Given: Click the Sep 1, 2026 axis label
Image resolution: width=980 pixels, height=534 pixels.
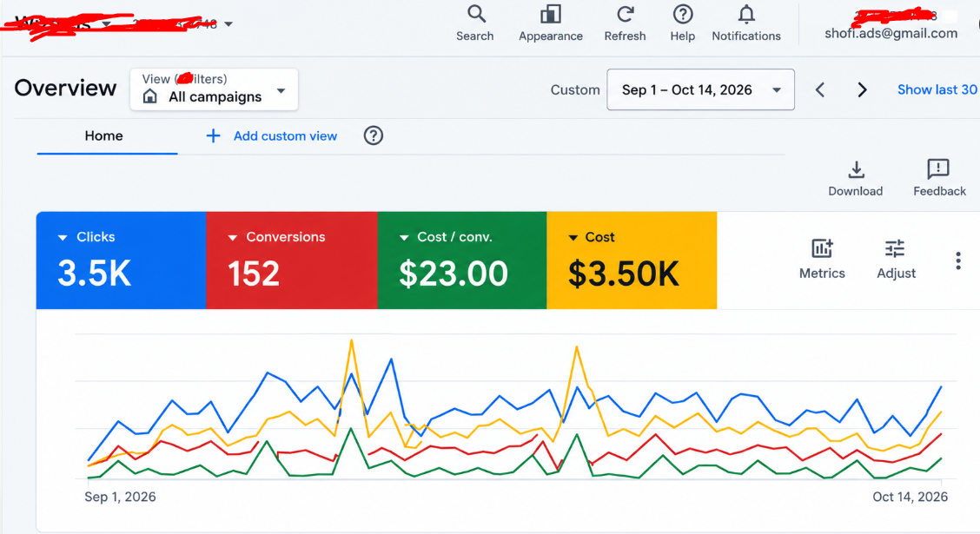Looking at the screenshot, I should (120, 497).
